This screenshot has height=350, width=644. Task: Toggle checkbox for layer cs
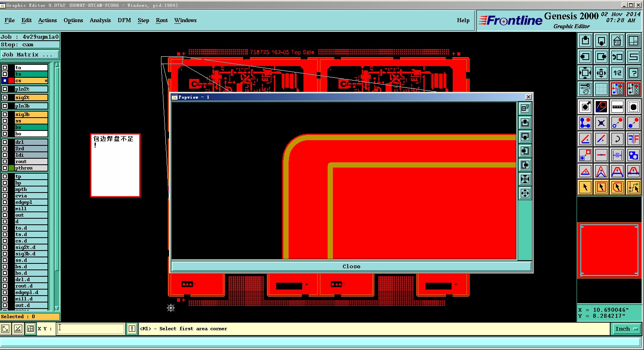(5, 81)
